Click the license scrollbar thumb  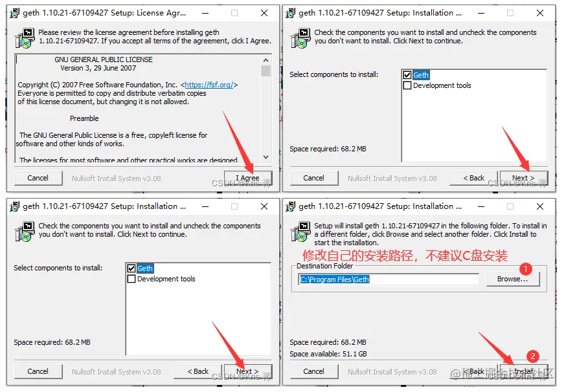(x=266, y=71)
